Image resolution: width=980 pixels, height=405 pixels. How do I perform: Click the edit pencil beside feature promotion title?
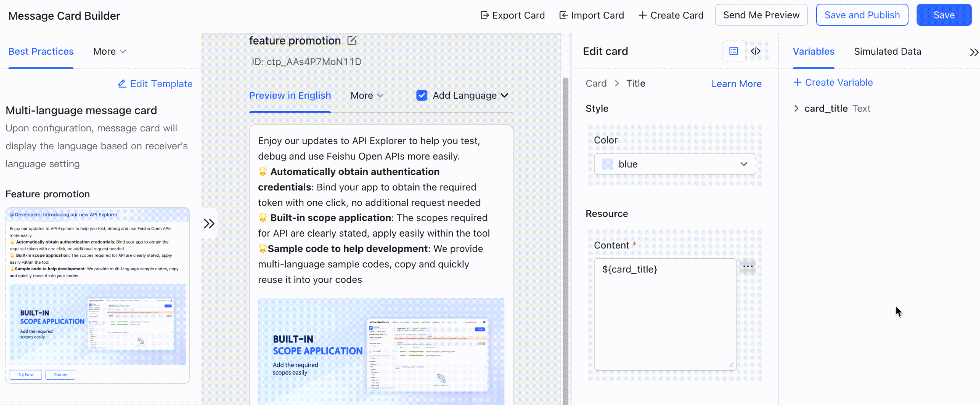tap(352, 41)
